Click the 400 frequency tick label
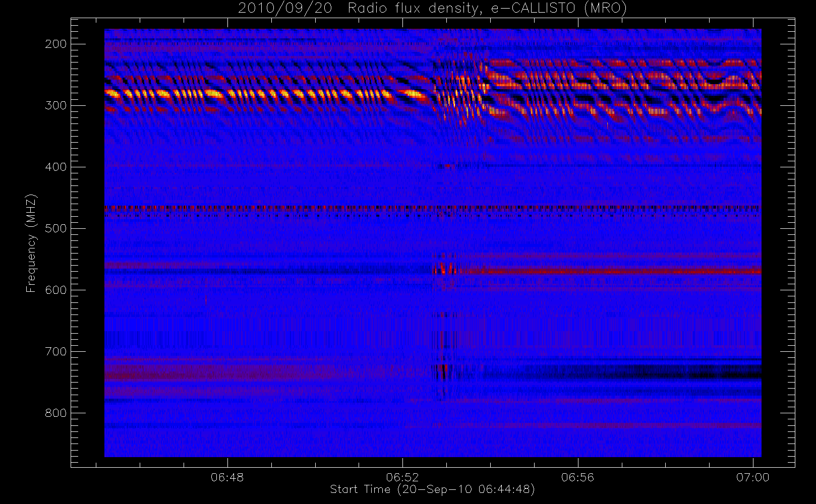Screen dimensions: 816x504 56,167
